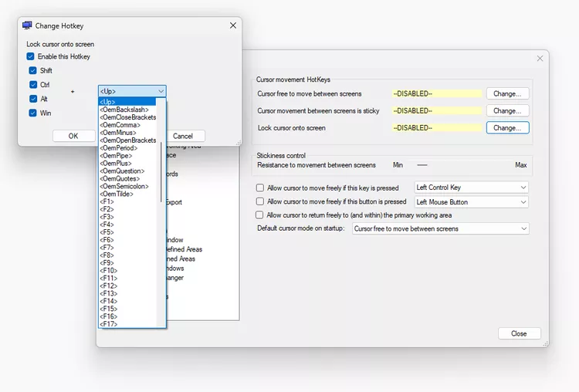Select <F6> in the key list

(127, 240)
